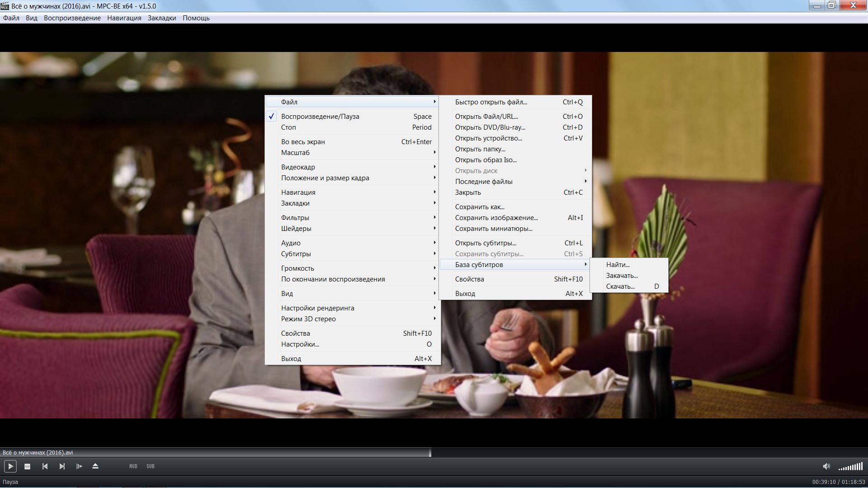Click the seek bar position marker

430,452
